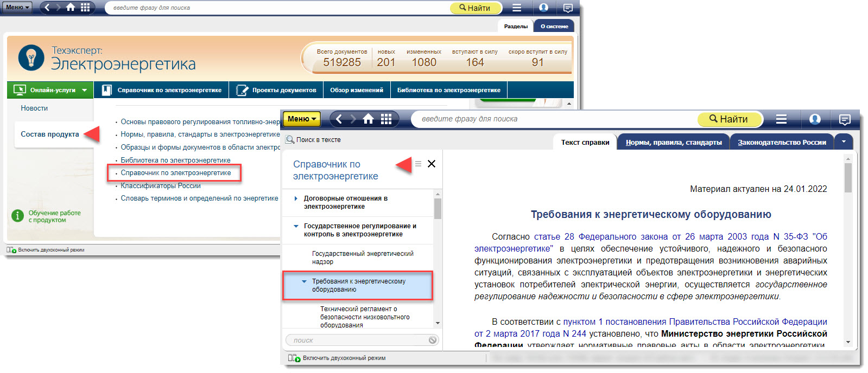
Task: Open Нормы, правила, стандарты list link
Action: click(x=200, y=134)
